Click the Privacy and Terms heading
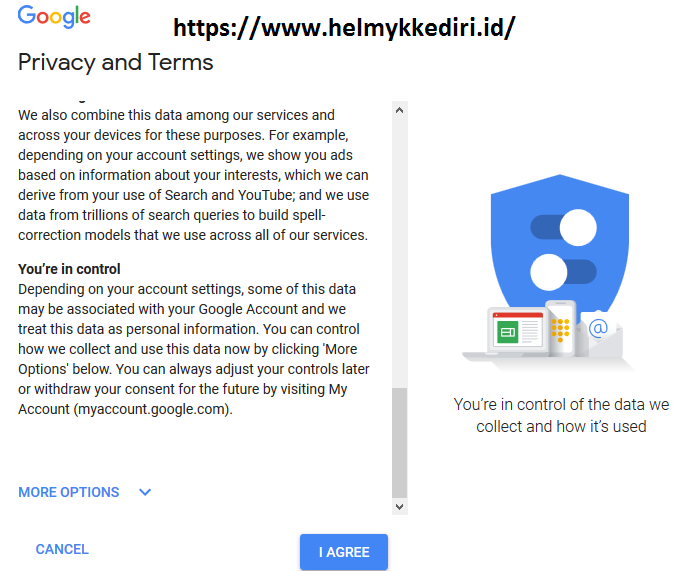Viewport: 681px width, 571px height. tap(116, 62)
